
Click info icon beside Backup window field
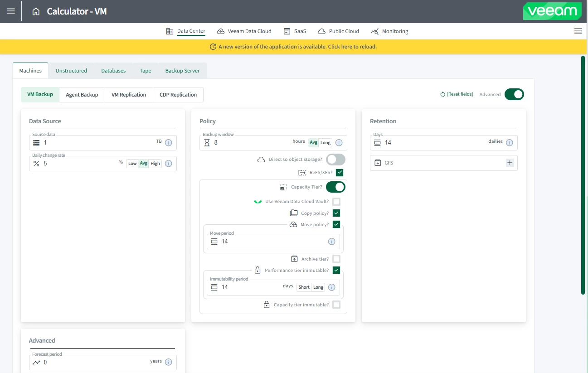coord(339,143)
